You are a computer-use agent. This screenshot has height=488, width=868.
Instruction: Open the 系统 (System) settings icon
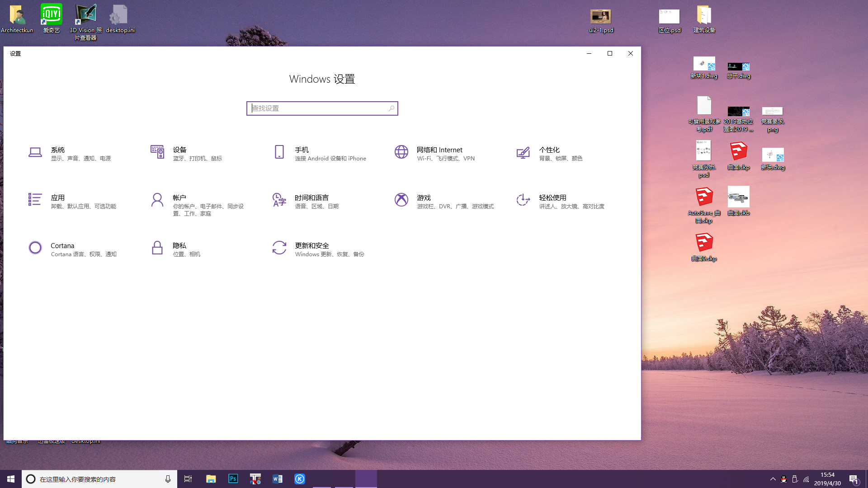coord(35,152)
